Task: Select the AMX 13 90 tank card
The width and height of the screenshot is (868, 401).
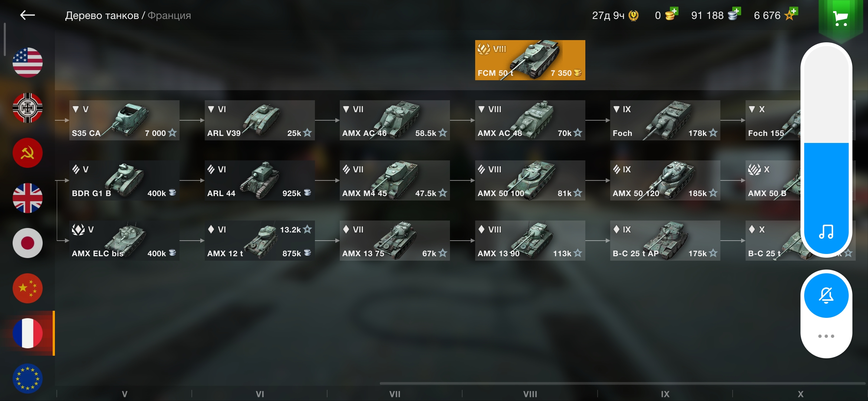Action: tap(530, 241)
